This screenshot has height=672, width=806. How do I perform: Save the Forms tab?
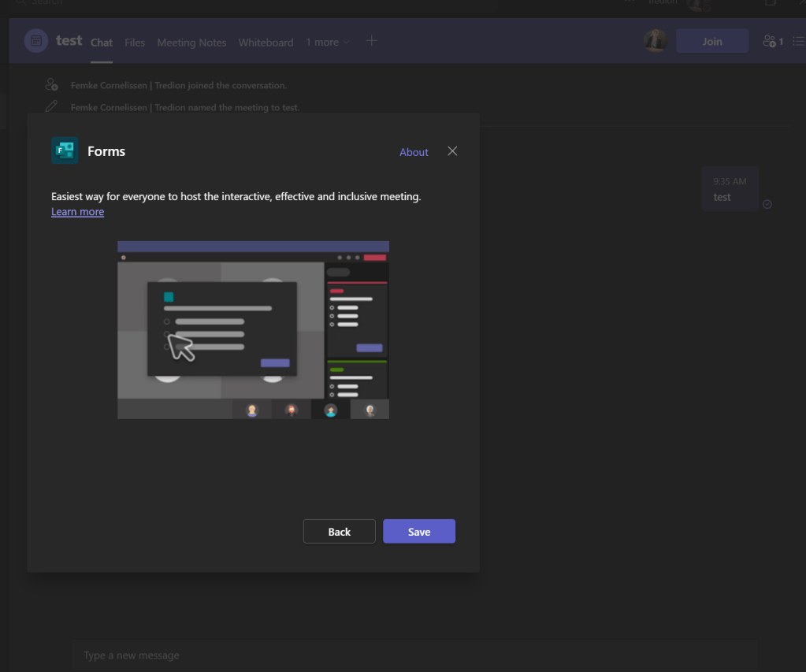[418, 532]
